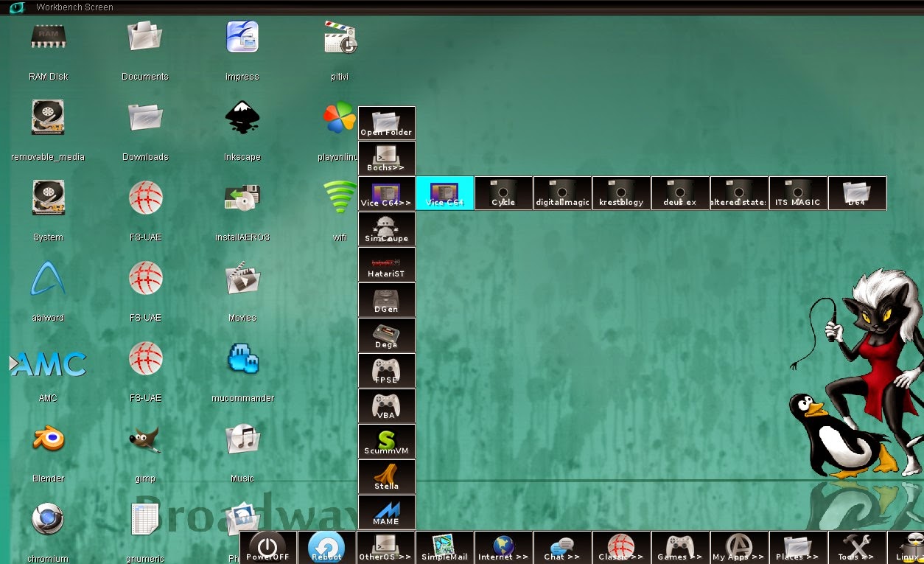Choose the krestblogy disk entry
This screenshot has width=924, height=564.
click(x=622, y=193)
